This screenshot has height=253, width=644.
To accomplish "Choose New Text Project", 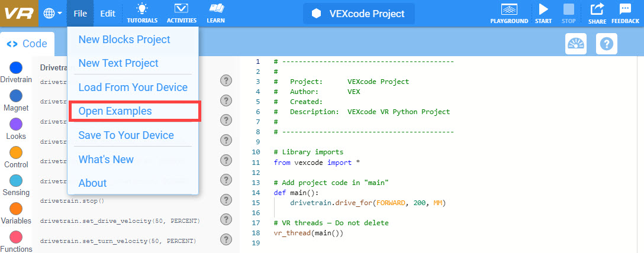I will click(x=118, y=63).
